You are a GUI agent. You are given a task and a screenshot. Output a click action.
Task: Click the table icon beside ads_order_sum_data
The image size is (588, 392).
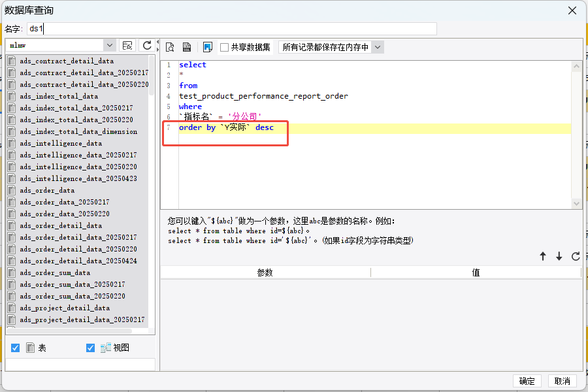tap(12, 272)
